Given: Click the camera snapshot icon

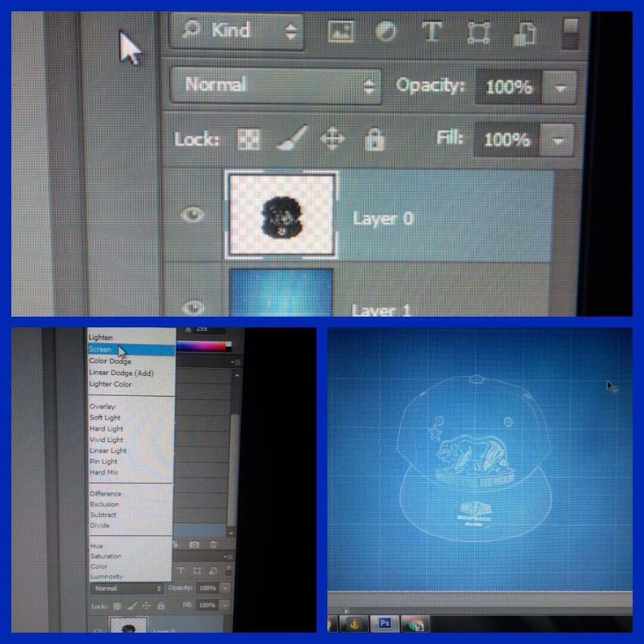Looking at the screenshot, I should 195,545.
